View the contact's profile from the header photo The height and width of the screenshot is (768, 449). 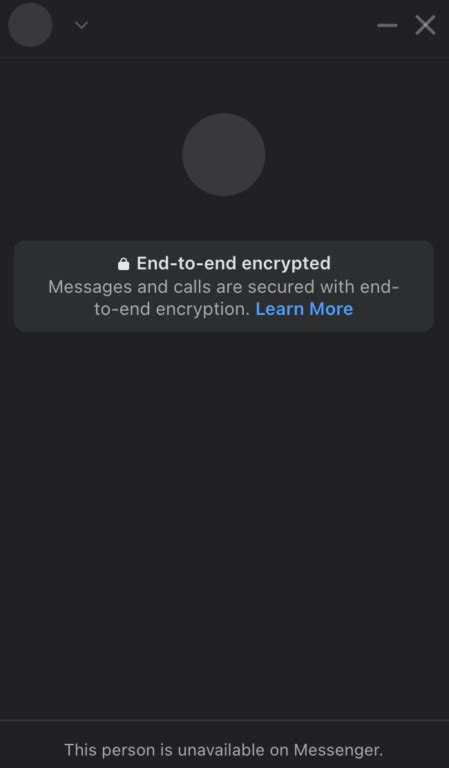pyautogui.click(x=30, y=25)
